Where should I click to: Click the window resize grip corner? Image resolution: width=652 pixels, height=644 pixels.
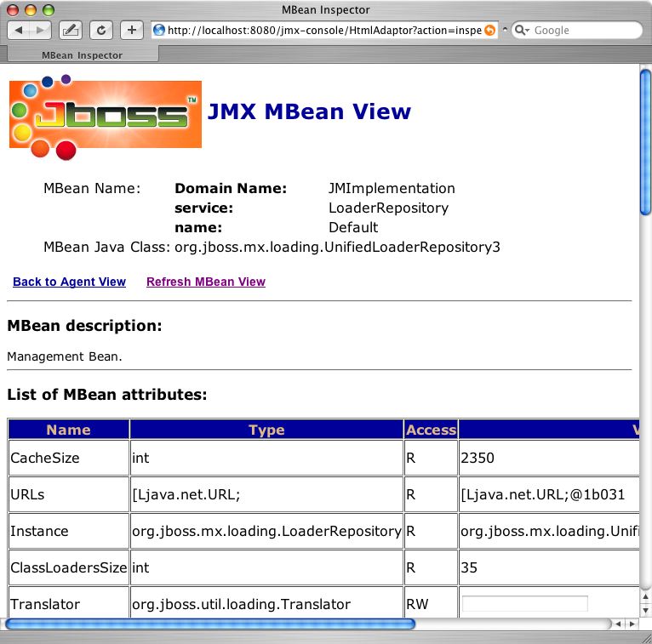point(646,638)
